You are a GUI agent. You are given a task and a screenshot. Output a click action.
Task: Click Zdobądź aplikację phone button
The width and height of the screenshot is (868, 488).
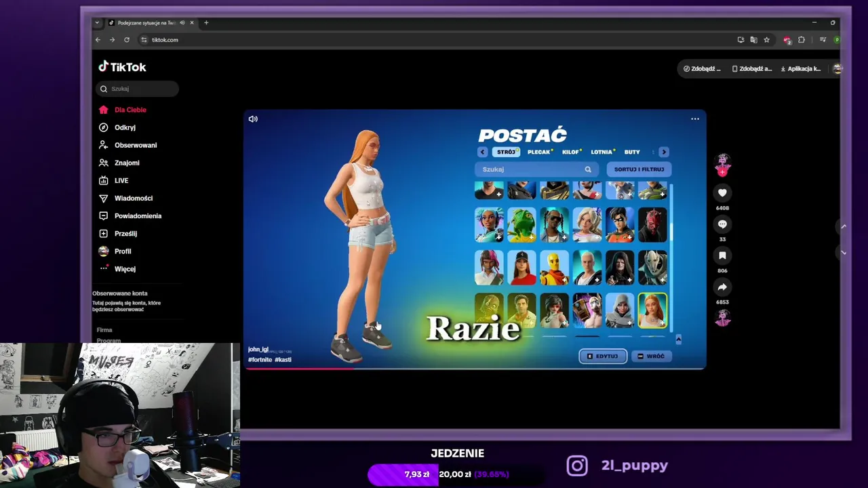click(752, 68)
